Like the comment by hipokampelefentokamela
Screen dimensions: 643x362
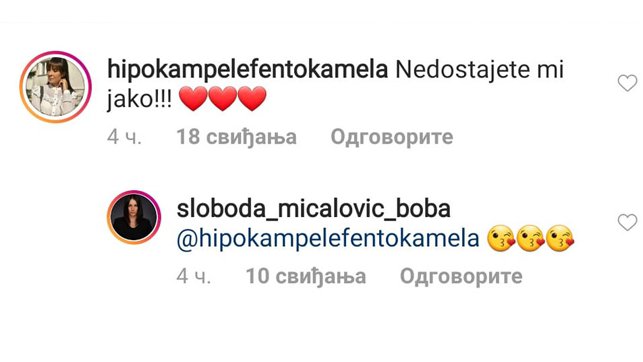click(627, 83)
